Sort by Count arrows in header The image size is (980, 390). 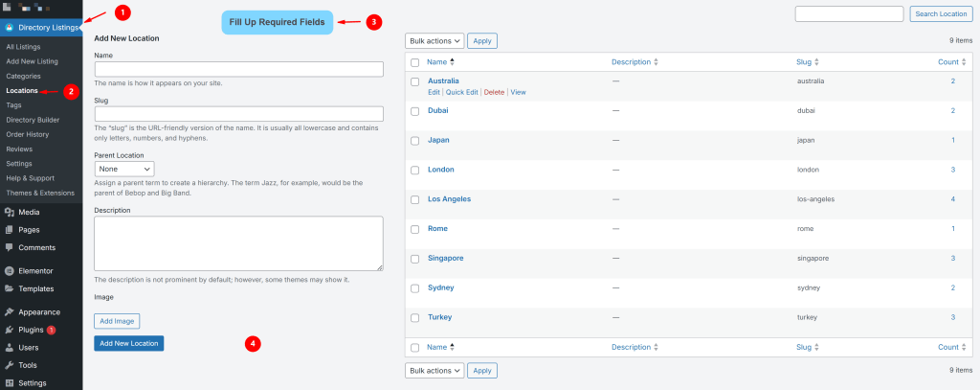click(x=964, y=62)
